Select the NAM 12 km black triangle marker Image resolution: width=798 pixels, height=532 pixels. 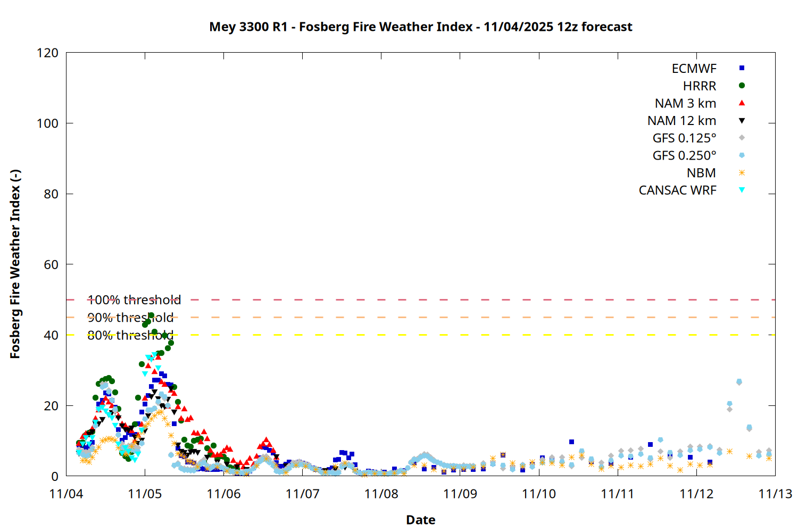point(742,121)
